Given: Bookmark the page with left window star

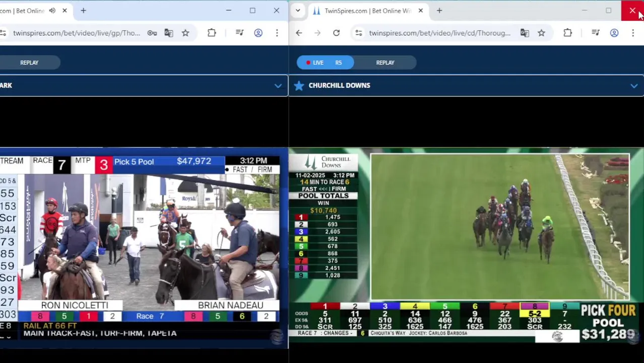Looking at the screenshot, I should tap(185, 33).
